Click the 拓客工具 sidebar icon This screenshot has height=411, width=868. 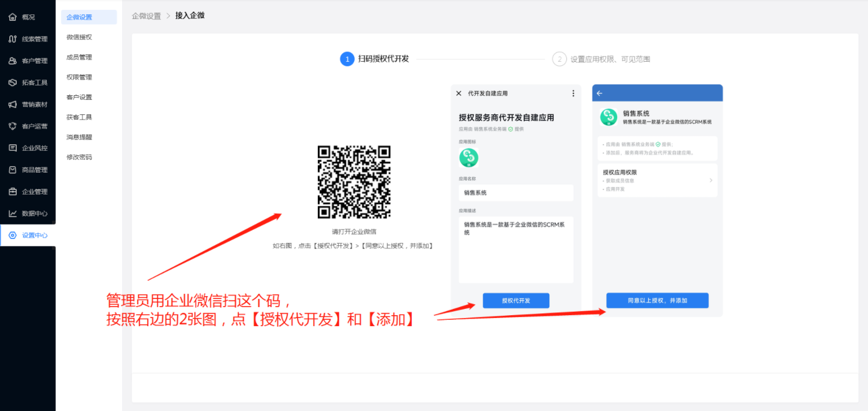click(13, 83)
